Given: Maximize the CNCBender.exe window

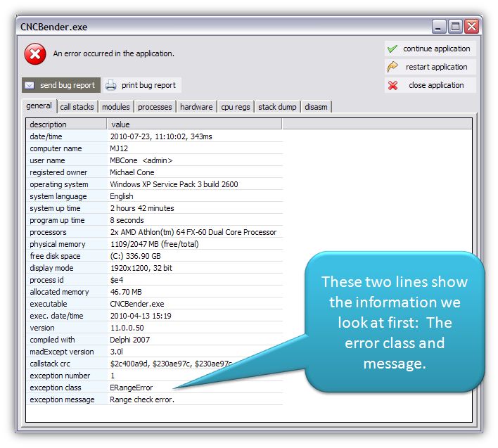Looking at the screenshot, I should coord(455,27).
